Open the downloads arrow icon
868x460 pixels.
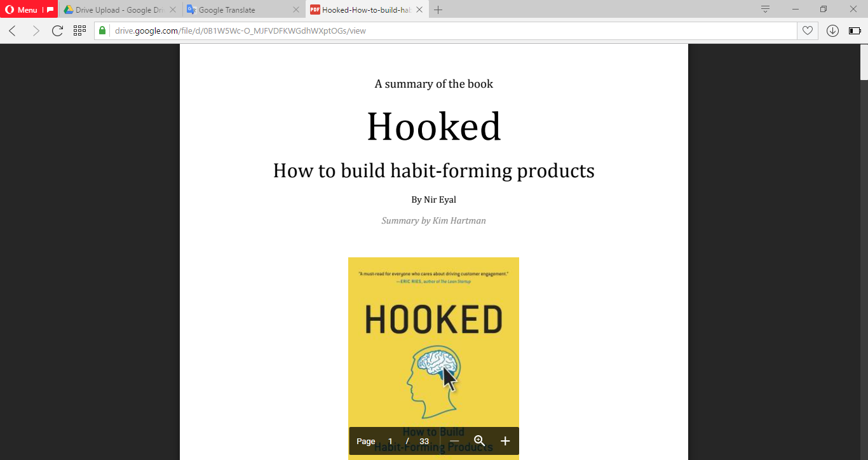[x=832, y=30]
